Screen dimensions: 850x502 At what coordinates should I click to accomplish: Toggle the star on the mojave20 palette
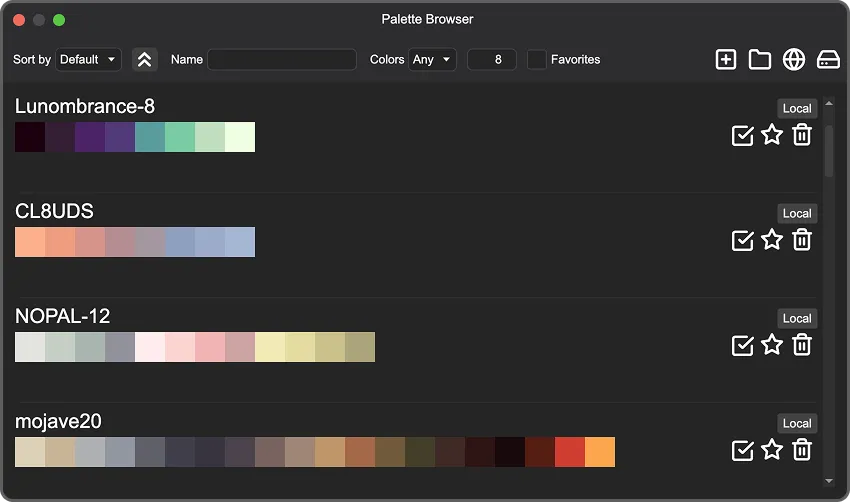pos(772,449)
